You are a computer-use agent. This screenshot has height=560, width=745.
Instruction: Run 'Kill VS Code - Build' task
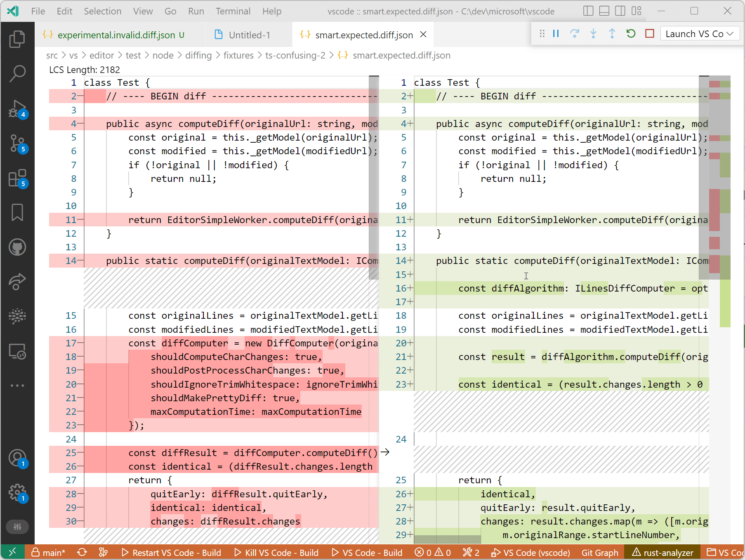click(x=276, y=553)
